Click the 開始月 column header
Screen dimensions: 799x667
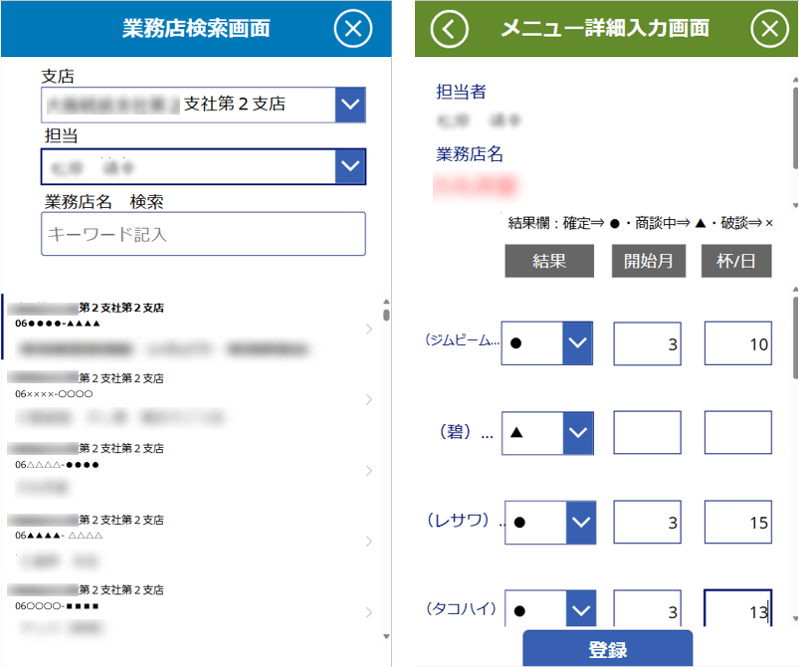647,261
